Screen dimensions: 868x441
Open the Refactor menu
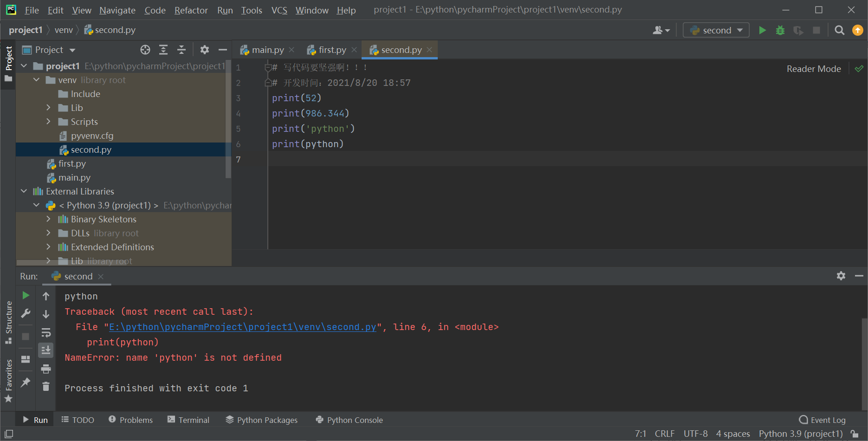(x=191, y=10)
